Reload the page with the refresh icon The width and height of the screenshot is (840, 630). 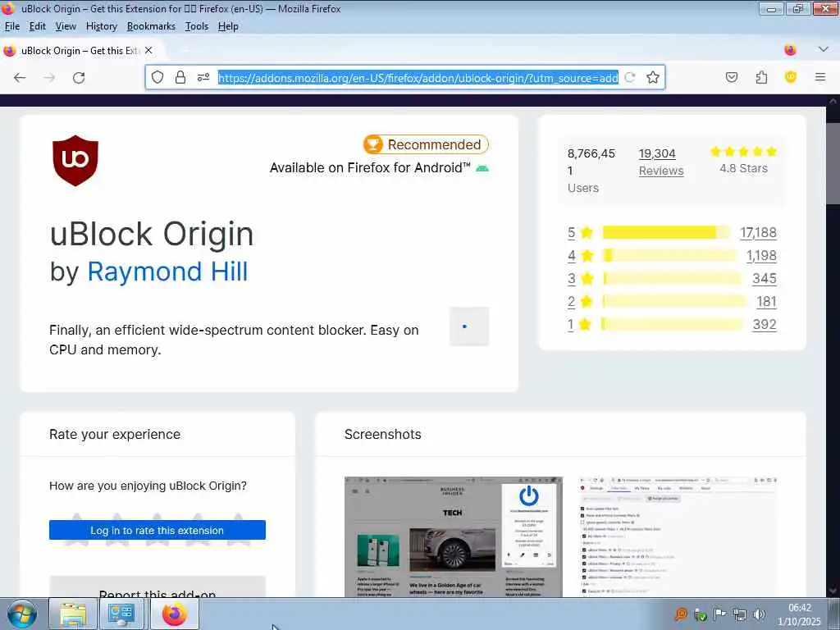79,78
